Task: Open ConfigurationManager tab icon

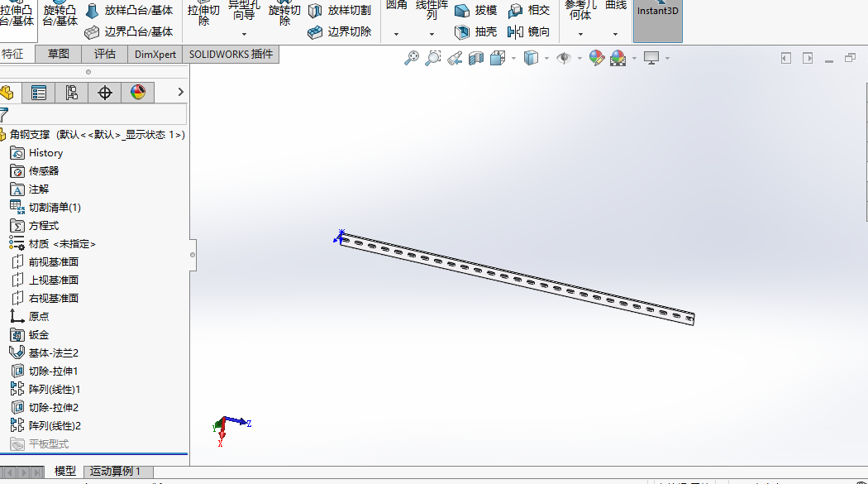Action: click(71, 93)
